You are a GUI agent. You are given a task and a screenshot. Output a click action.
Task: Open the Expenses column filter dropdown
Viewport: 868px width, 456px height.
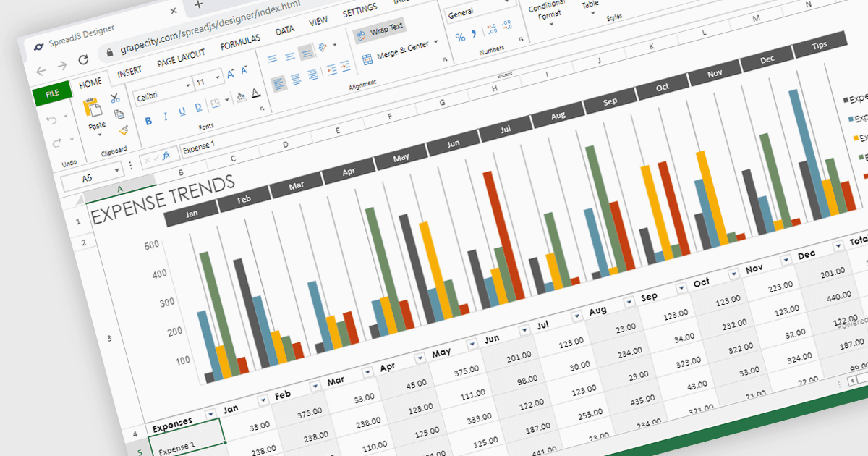click(210, 413)
